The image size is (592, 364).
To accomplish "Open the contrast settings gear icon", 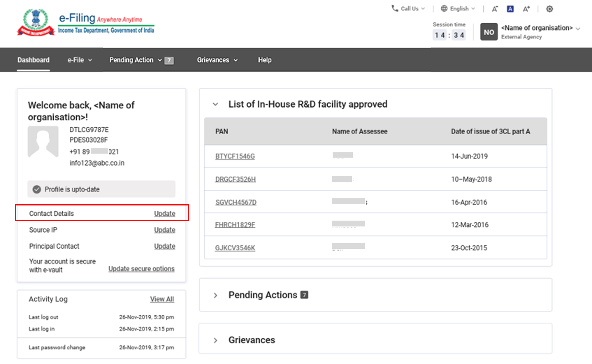I will (x=550, y=9).
